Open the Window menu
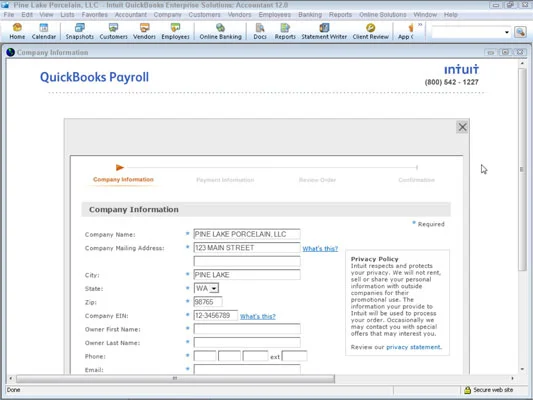Screen dimensions: 533x400 (x=425, y=15)
